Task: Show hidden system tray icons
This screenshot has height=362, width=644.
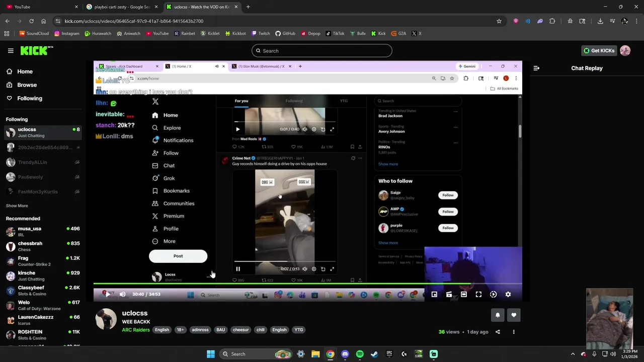Action: click(x=573, y=354)
